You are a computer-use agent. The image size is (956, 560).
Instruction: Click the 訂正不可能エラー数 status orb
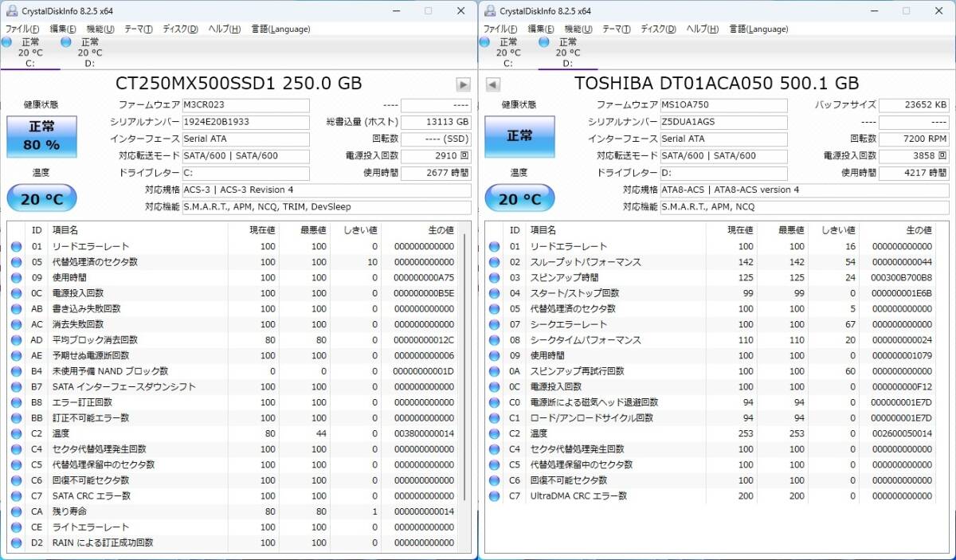17,418
